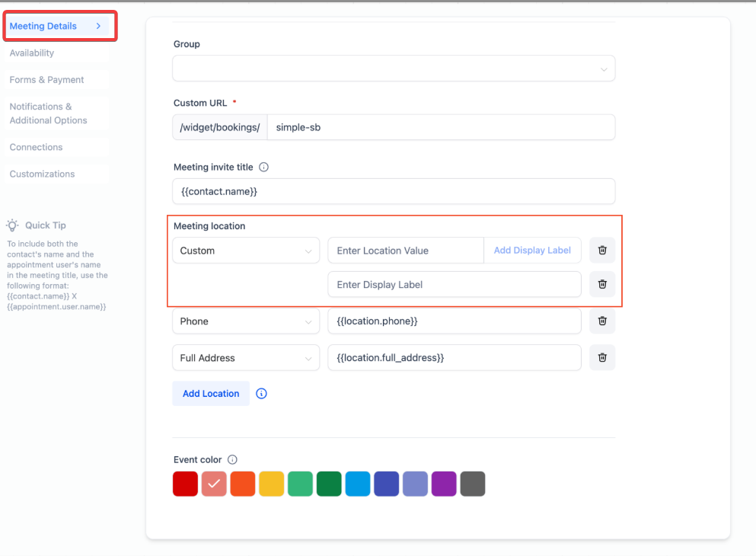Go to the Connections tab
756x556 pixels.
pos(36,147)
